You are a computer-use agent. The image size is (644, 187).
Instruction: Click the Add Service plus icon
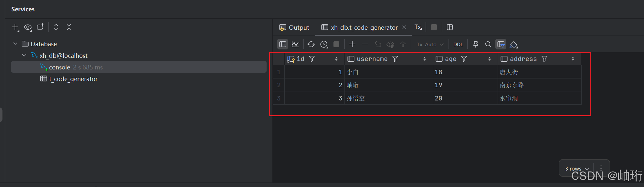[15, 27]
